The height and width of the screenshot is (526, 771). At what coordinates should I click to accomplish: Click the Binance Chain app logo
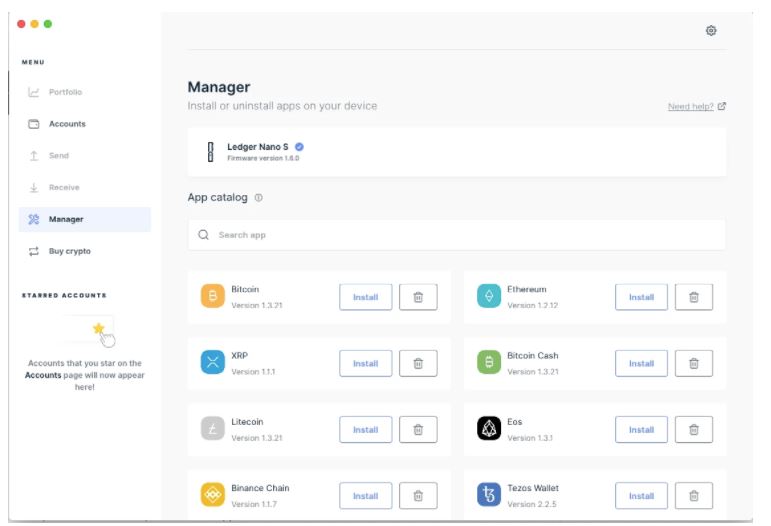click(212, 495)
